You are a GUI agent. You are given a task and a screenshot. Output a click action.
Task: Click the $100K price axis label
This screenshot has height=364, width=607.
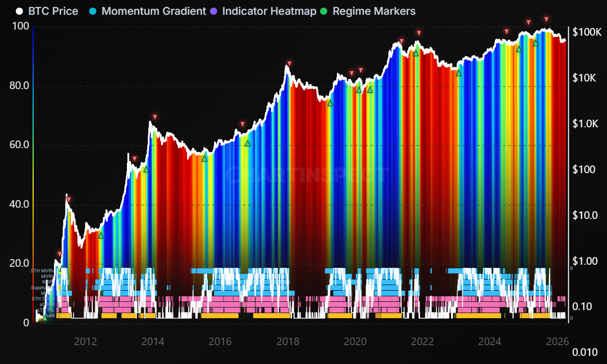coord(586,32)
